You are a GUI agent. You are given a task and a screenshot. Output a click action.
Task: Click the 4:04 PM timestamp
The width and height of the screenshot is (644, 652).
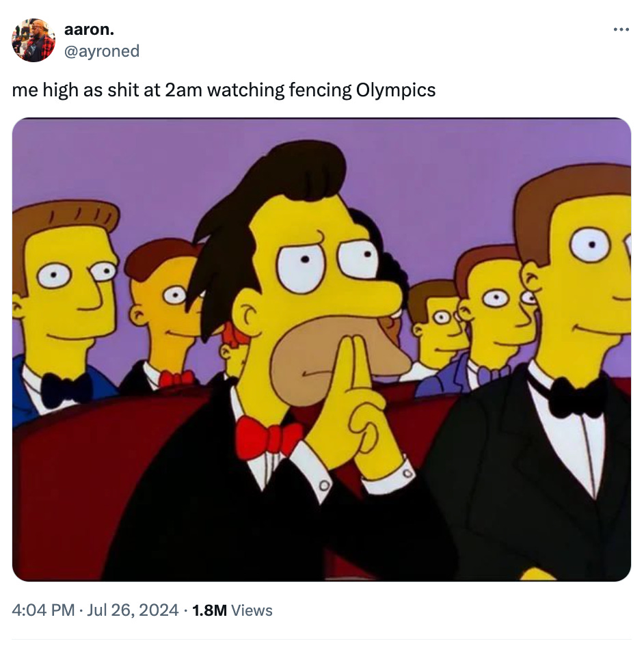(x=43, y=610)
